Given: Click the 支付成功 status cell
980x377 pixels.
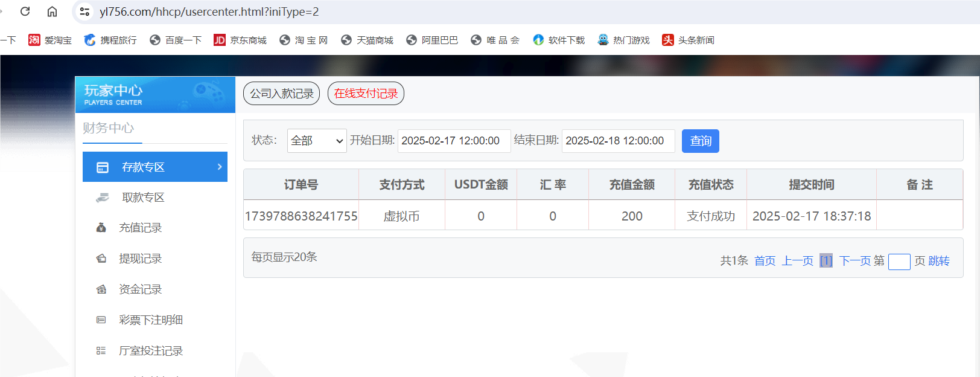Looking at the screenshot, I should [x=711, y=216].
